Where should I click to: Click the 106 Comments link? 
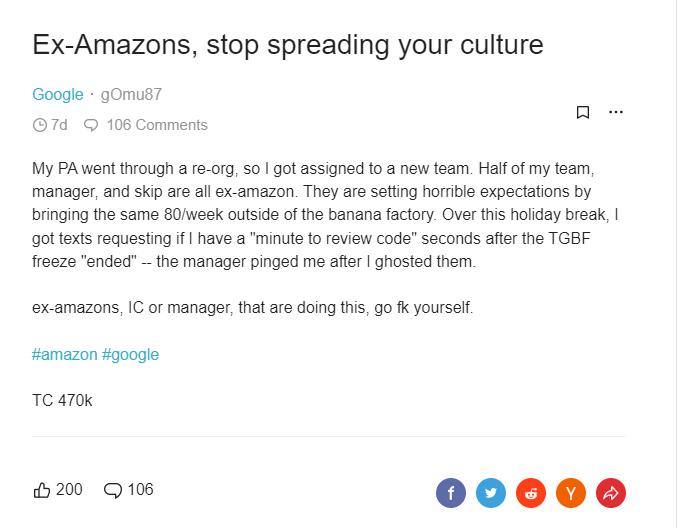click(156, 125)
